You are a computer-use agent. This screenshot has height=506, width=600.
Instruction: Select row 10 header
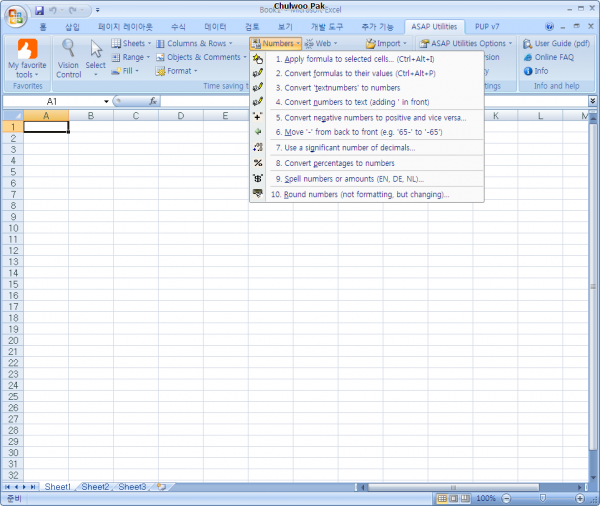click(x=13, y=228)
